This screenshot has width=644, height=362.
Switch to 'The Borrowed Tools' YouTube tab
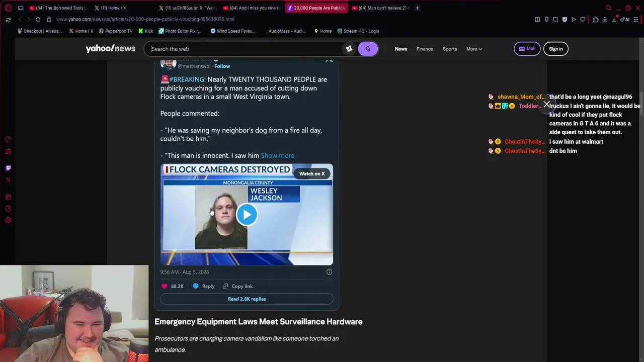pos(58,8)
